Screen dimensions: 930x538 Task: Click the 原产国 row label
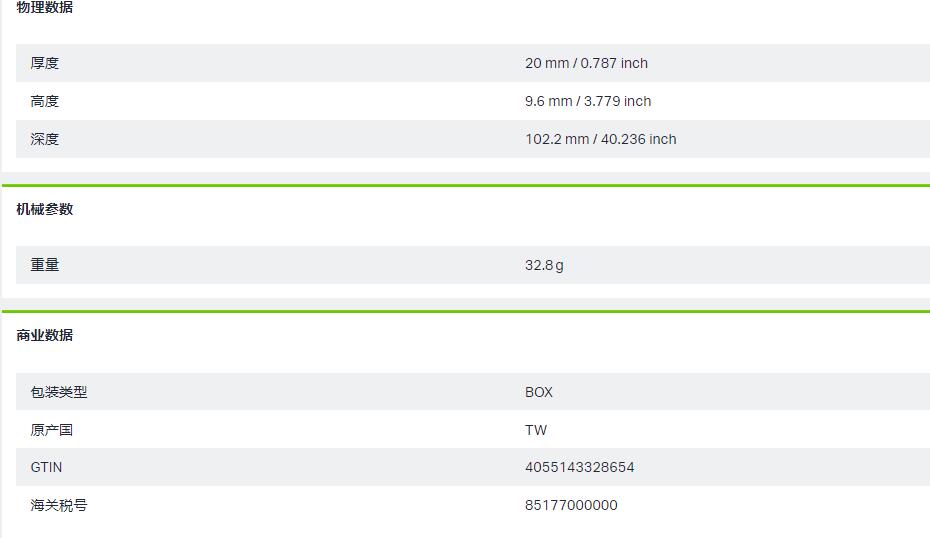click(52, 429)
